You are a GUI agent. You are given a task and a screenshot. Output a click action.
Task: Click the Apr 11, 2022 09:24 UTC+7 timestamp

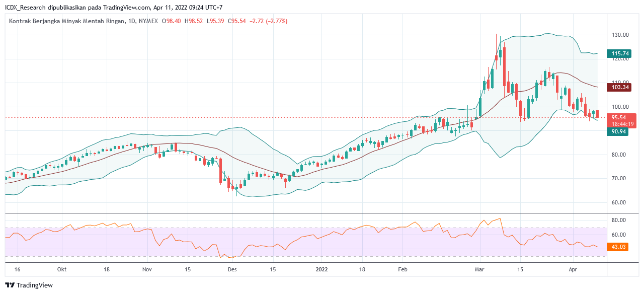(188, 8)
